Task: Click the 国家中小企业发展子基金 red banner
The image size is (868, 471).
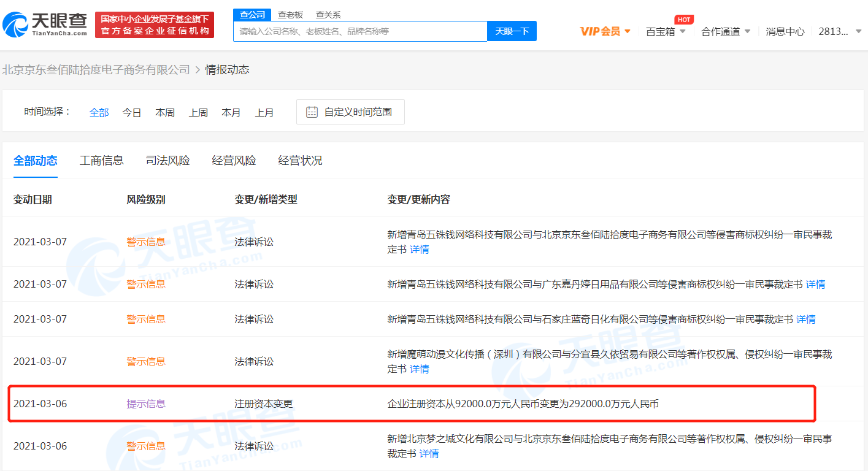Action: point(155,25)
